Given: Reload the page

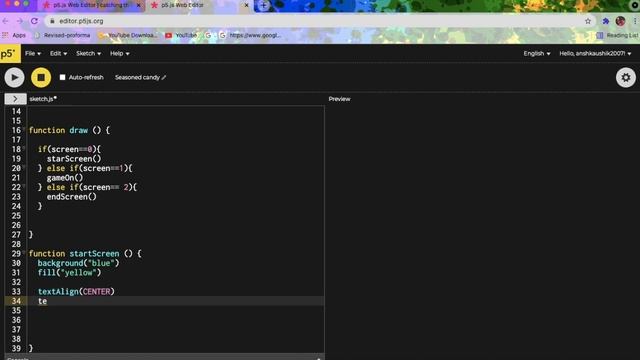Looking at the screenshot, I should pos(34,21).
